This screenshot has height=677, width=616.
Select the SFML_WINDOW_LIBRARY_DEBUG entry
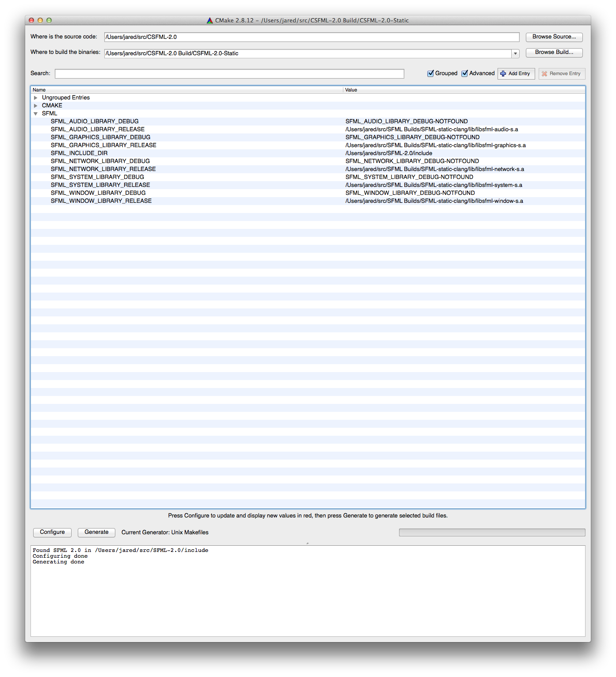tap(98, 193)
